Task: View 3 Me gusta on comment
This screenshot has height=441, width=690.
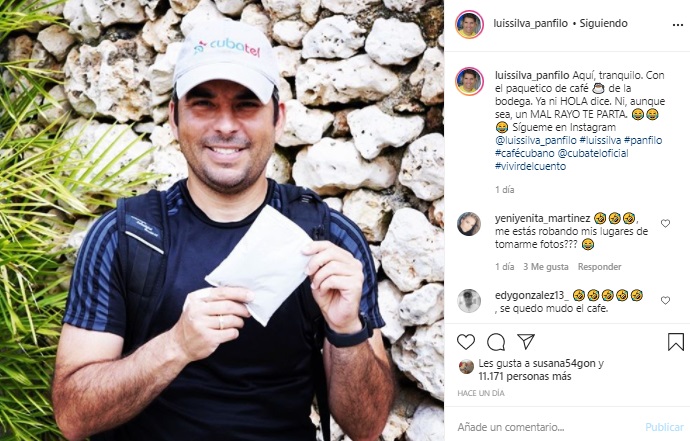Action: point(546,267)
